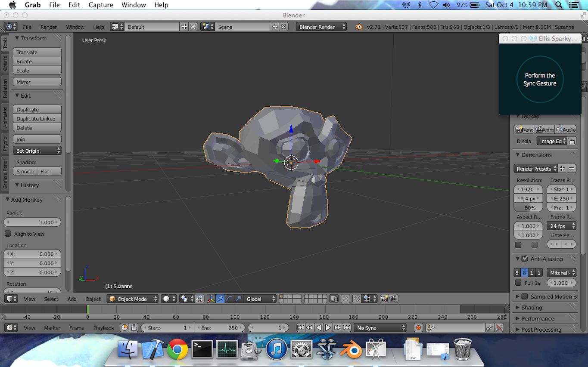Adjust the Radius slider in Add Monkey panel
588x367 pixels.
(32, 222)
